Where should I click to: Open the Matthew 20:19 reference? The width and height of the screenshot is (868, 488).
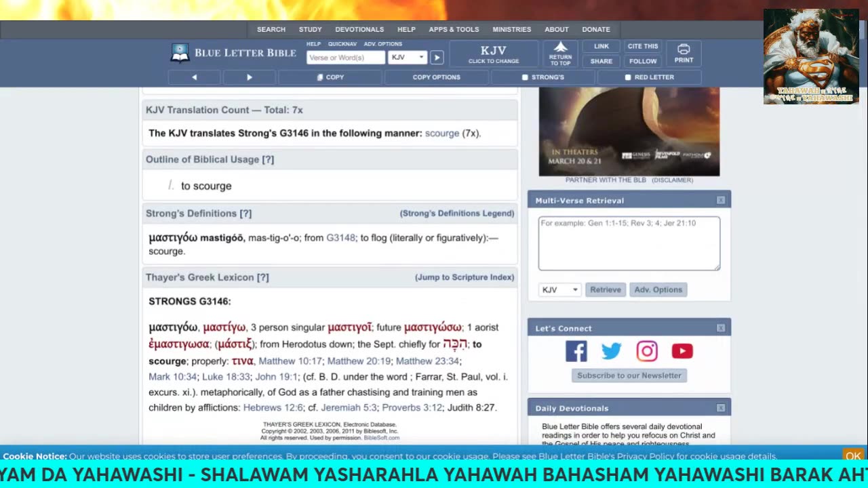[359, 361]
